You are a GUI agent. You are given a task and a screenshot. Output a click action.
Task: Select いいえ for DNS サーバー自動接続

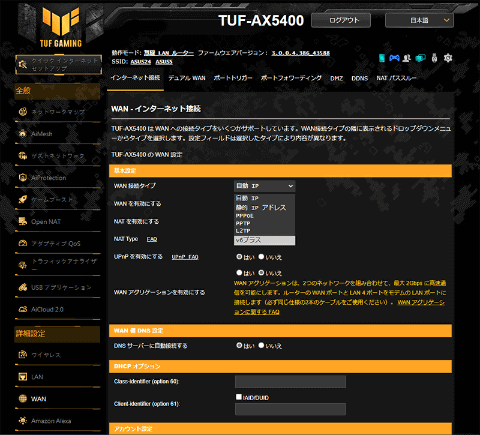(261, 345)
